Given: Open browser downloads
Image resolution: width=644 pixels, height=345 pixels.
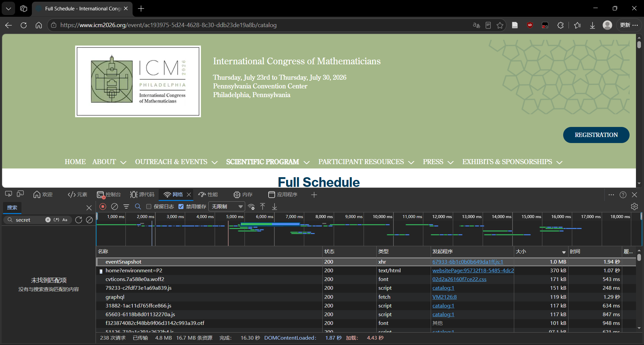Looking at the screenshot, I should point(592,25).
